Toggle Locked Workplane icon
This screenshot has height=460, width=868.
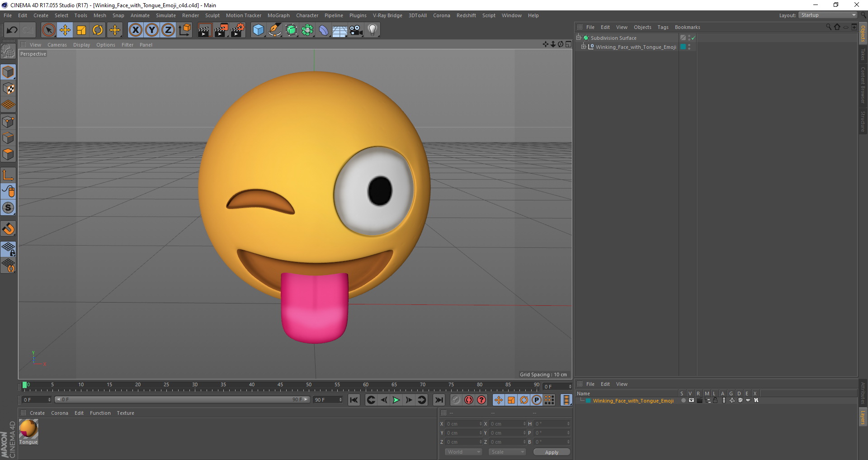[x=8, y=249]
